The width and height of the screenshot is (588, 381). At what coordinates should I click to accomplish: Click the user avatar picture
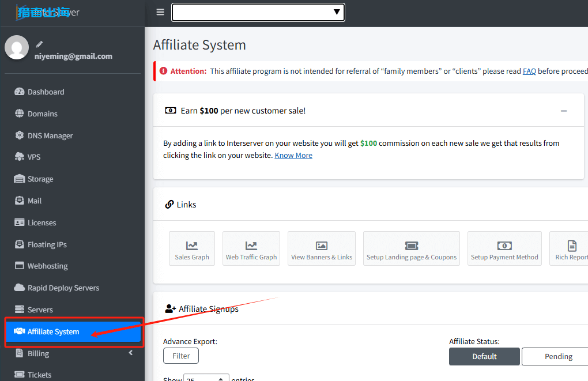(17, 47)
